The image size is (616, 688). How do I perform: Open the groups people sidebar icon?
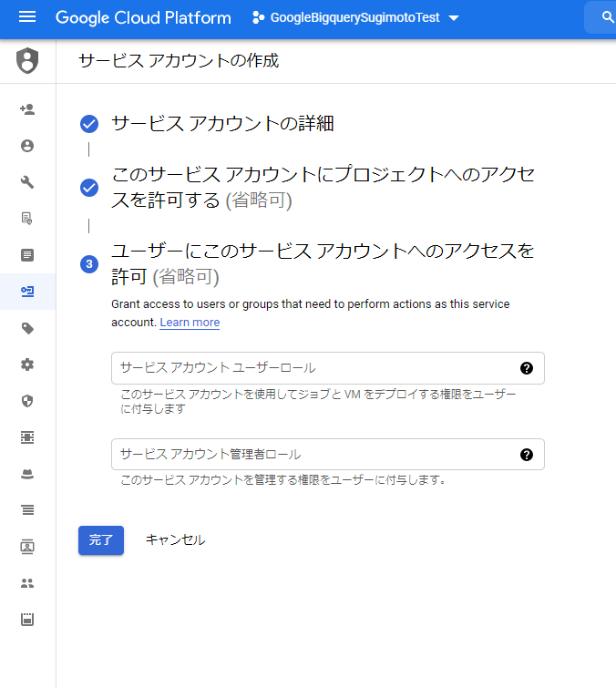click(27, 583)
